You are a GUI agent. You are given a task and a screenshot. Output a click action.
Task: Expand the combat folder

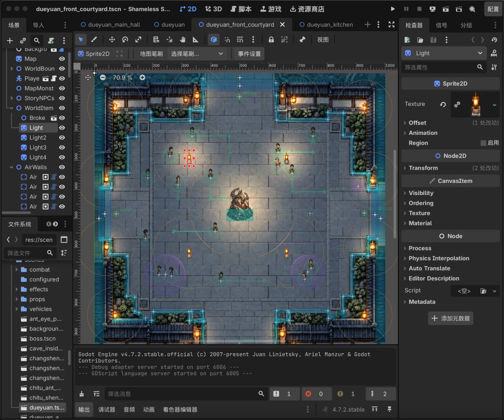16,270
